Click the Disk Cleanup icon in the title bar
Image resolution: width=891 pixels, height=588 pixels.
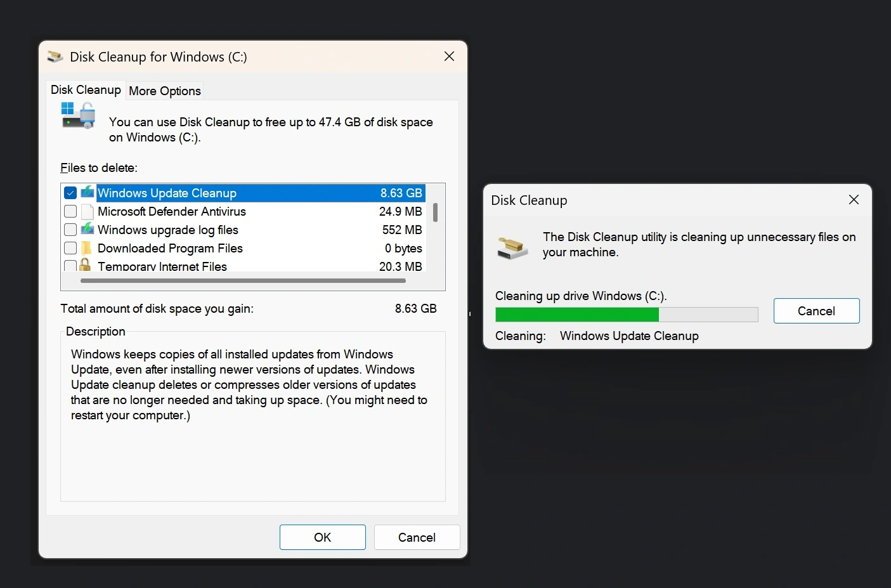coord(55,56)
